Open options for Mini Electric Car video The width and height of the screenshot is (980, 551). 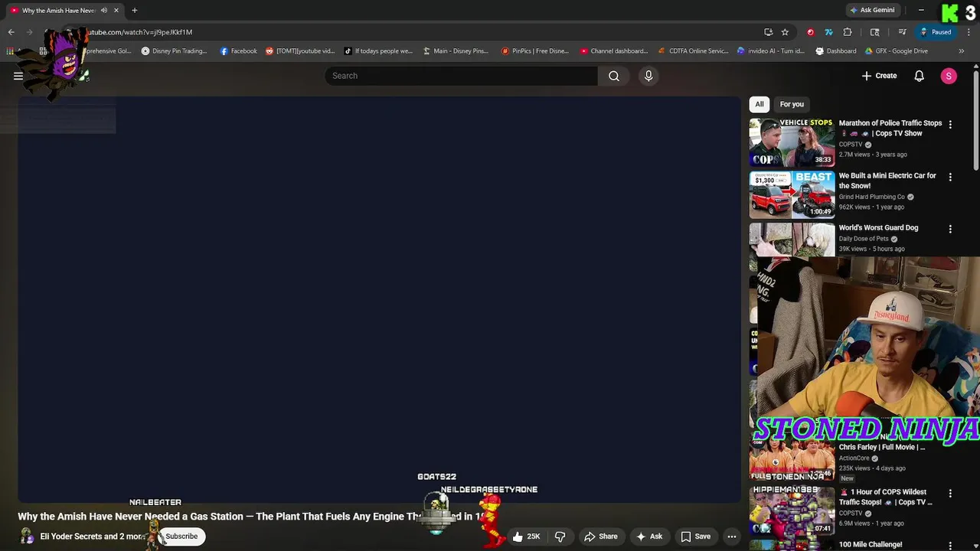(x=950, y=177)
